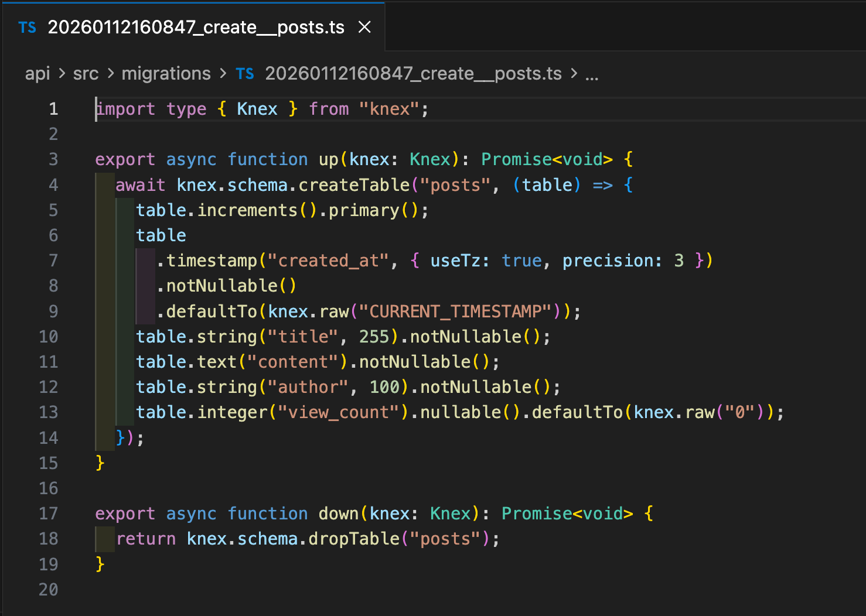The height and width of the screenshot is (616, 866).
Task: Click 'increments' on line 5
Action: pyautogui.click(x=247, y=210)
